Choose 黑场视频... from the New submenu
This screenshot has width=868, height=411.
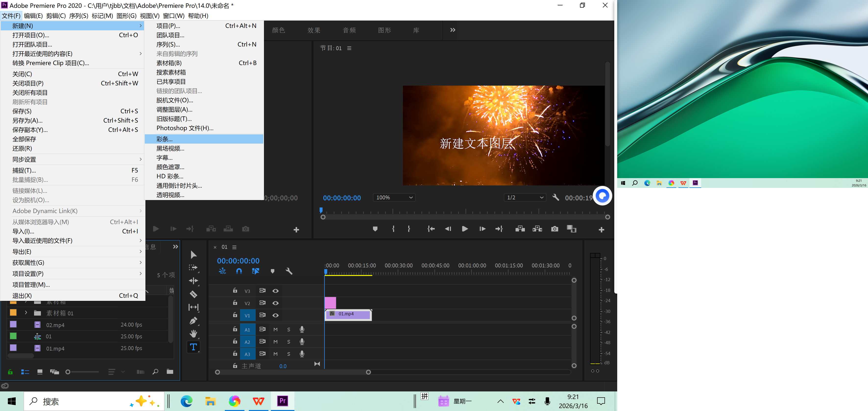pos(170,148)
